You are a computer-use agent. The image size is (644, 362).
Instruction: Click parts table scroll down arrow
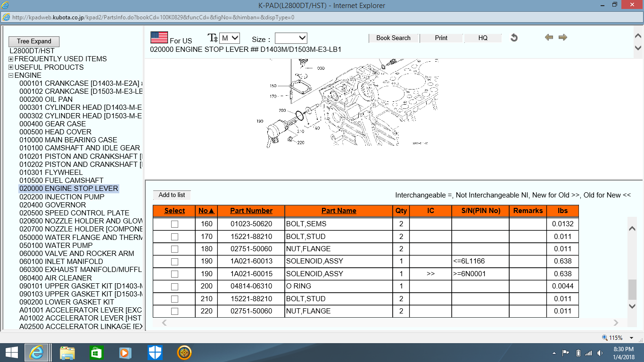[x=633, y=306]
